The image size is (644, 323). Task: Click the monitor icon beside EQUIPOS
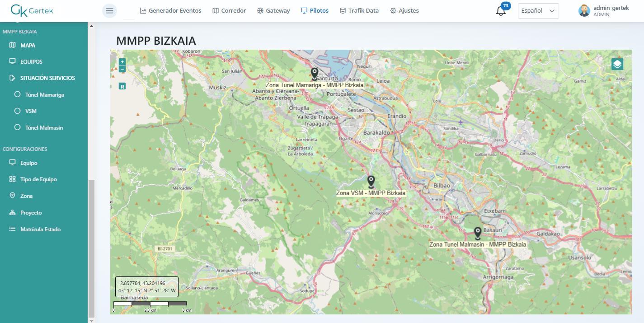(12, 61)
